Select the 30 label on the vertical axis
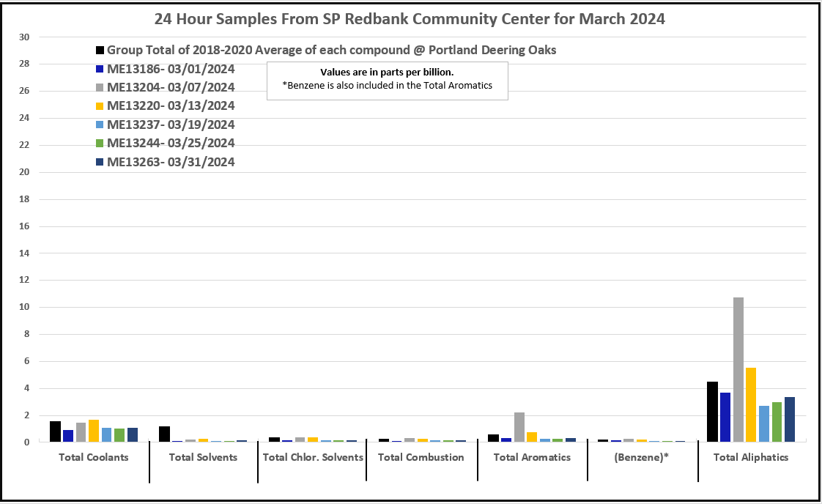 [x=24, y=37]
